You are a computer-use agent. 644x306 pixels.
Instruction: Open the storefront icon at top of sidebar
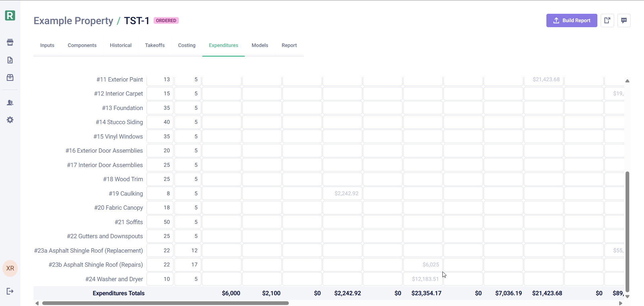[10, 42]
